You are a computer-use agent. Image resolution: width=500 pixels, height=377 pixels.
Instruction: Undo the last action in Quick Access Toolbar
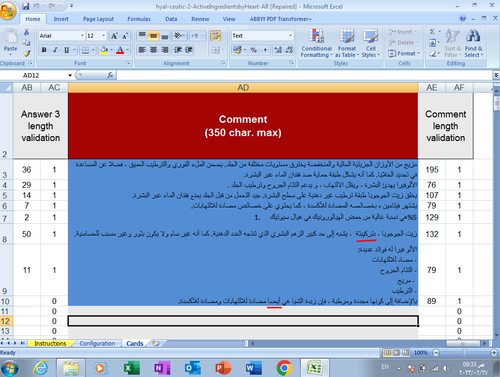click(36, 6)
